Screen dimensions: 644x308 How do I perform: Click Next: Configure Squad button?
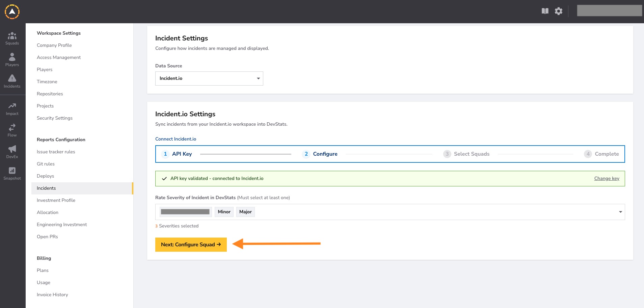pyautogui.click(x=191, y=245)
